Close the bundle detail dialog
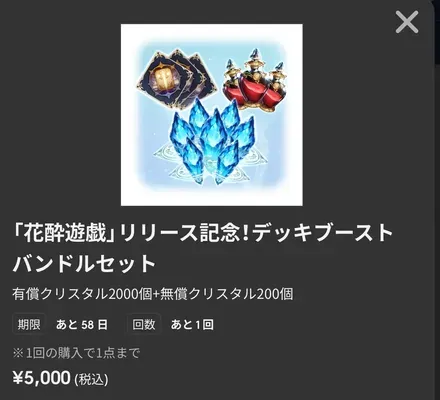440x400 pixels. pyautogui.click(x=407, y=22)
